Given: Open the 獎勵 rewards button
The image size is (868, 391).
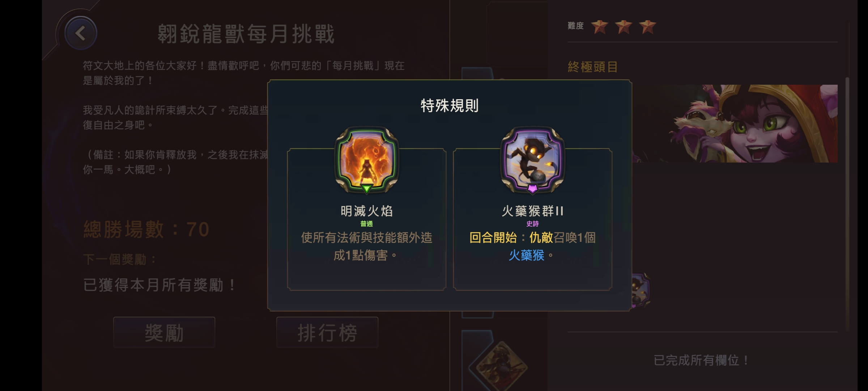Looking at the screenshot, I should [x=164, y=332].
